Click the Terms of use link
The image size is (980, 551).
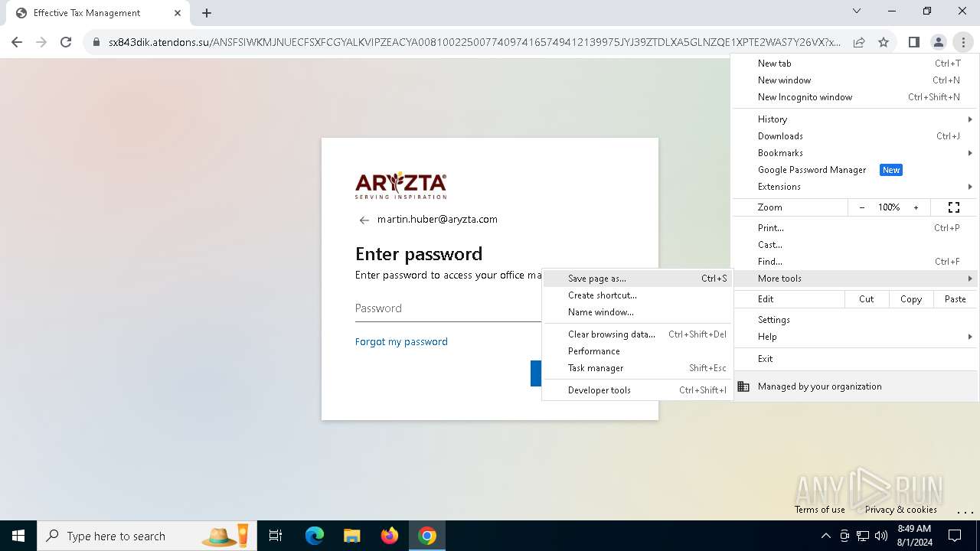click(x=820, y=510)
